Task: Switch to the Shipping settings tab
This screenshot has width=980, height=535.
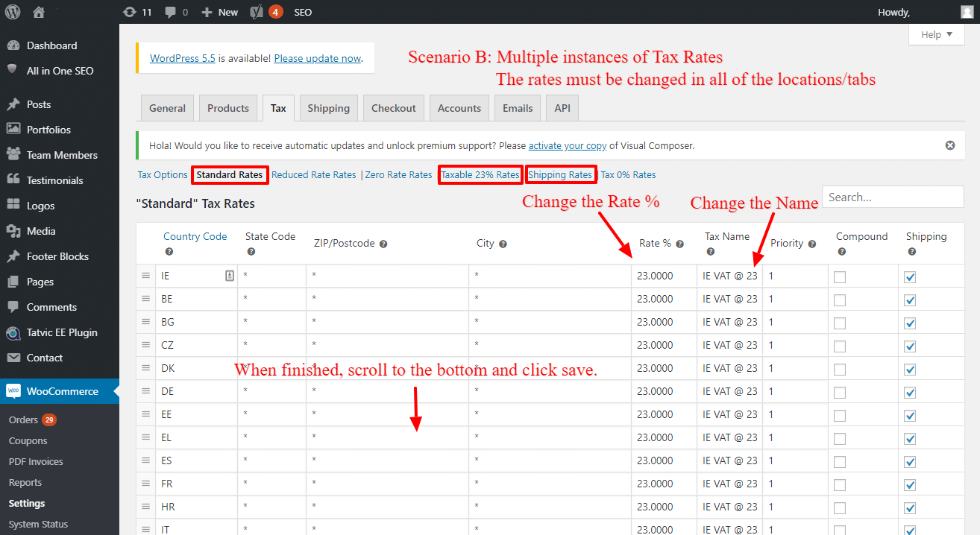Action: (x=328, y=108)
